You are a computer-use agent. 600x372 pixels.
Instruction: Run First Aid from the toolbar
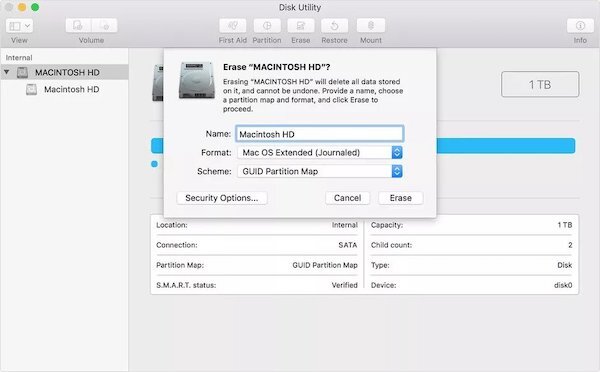[233, 26]
